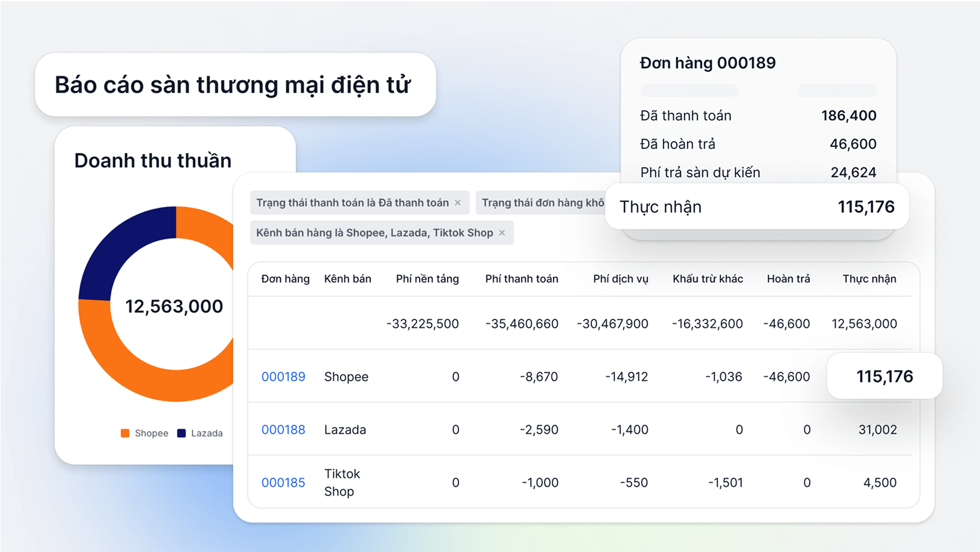Screen dimensions: 980x552
Task: Remove the Kênh bán hàng filter chip
Action: coord(502,233)
